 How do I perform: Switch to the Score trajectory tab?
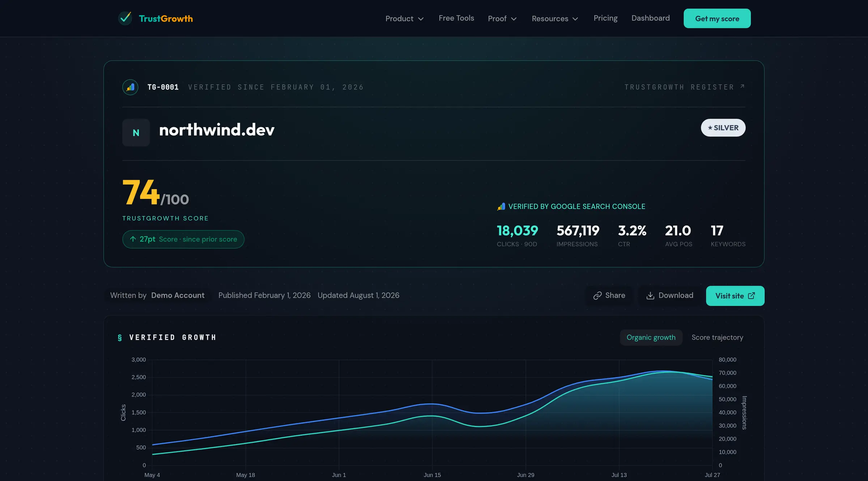point(717,337)
